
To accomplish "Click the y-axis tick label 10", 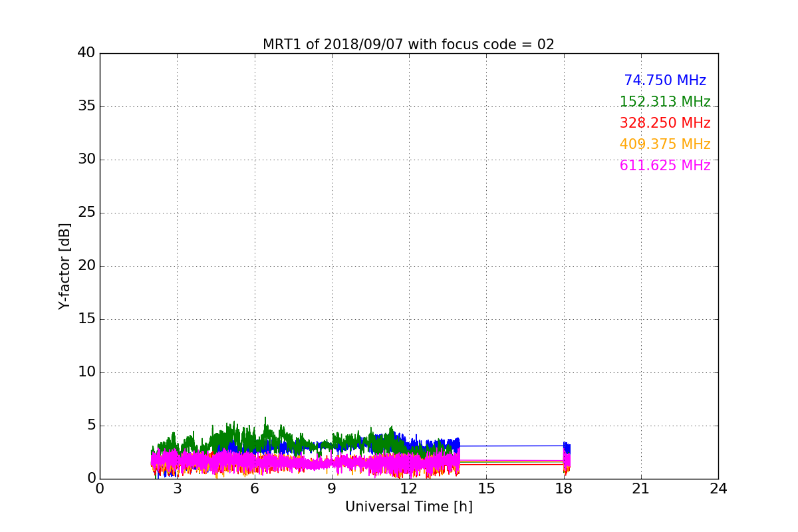I will (86, 372).
